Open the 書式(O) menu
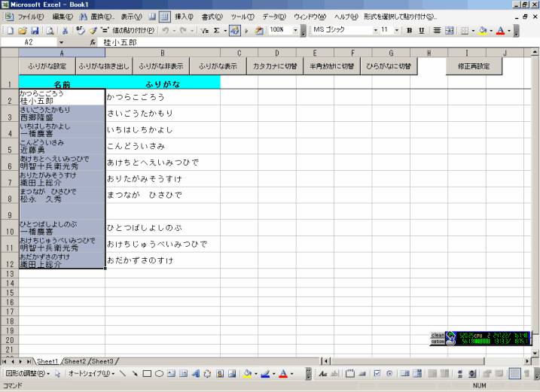This screenshot has height=392, width=540. point(212,17)
